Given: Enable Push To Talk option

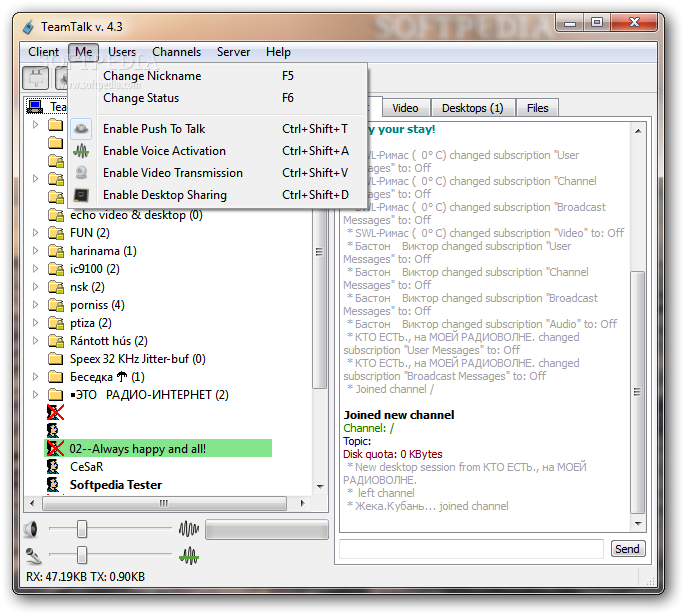Looking at the screenshot, I should (154, 129).
